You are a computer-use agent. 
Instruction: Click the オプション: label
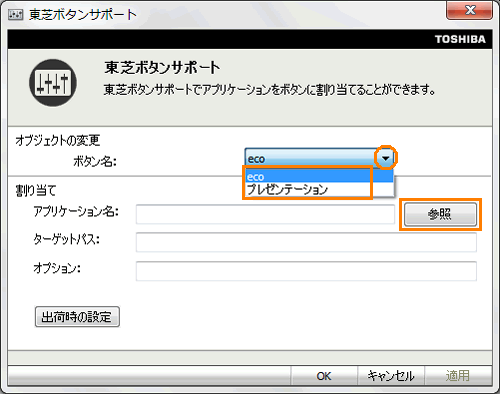(x=57, y=268)
